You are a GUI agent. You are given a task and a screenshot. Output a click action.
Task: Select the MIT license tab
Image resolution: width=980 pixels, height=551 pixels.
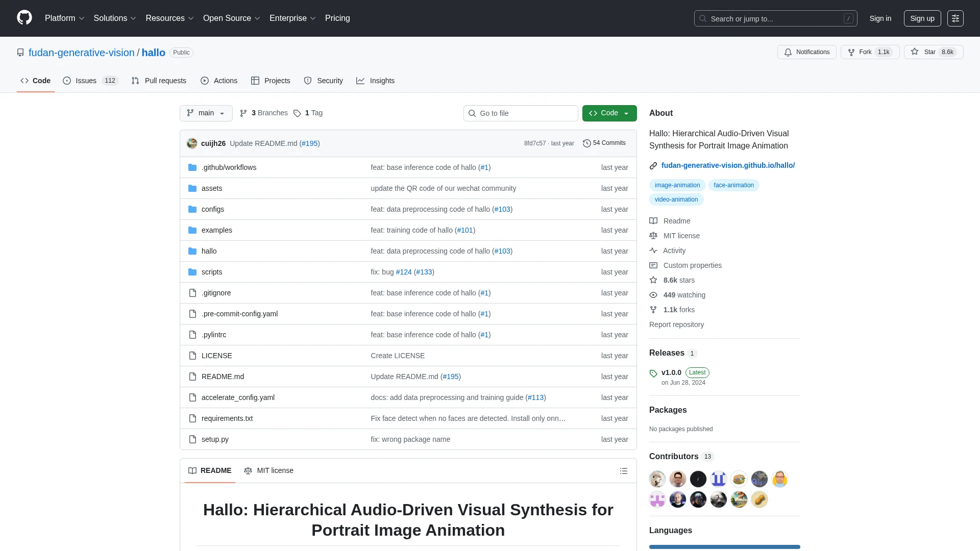(269, 471)
